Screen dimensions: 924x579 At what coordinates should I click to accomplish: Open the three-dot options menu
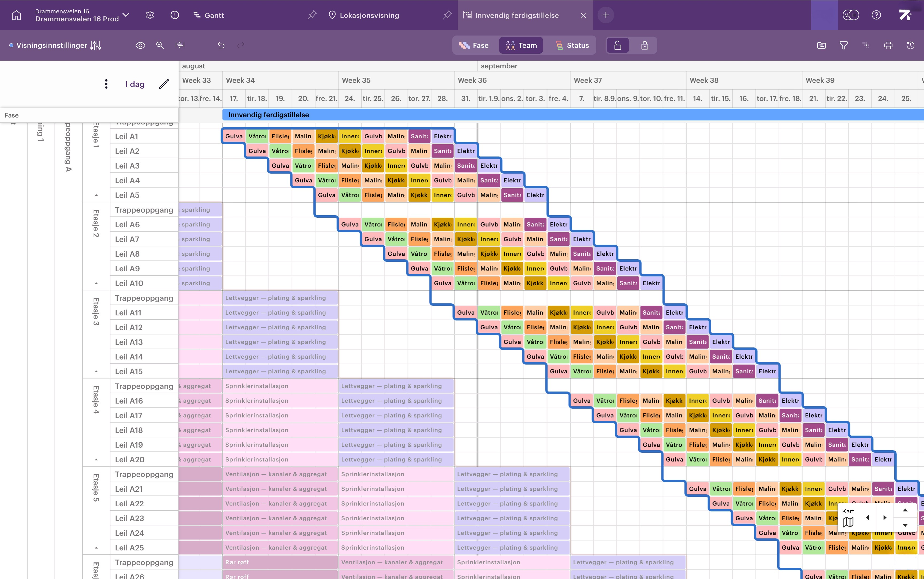click(x=106, y=84)
